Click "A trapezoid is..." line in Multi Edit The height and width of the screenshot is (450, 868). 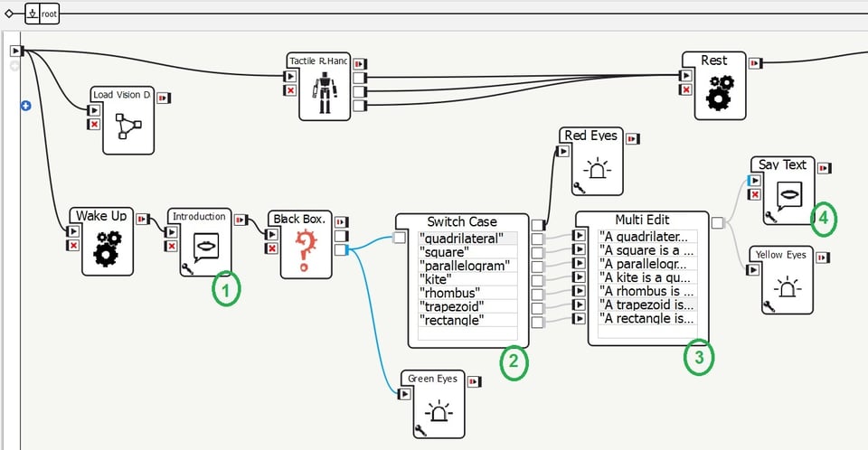pos(646,305)
